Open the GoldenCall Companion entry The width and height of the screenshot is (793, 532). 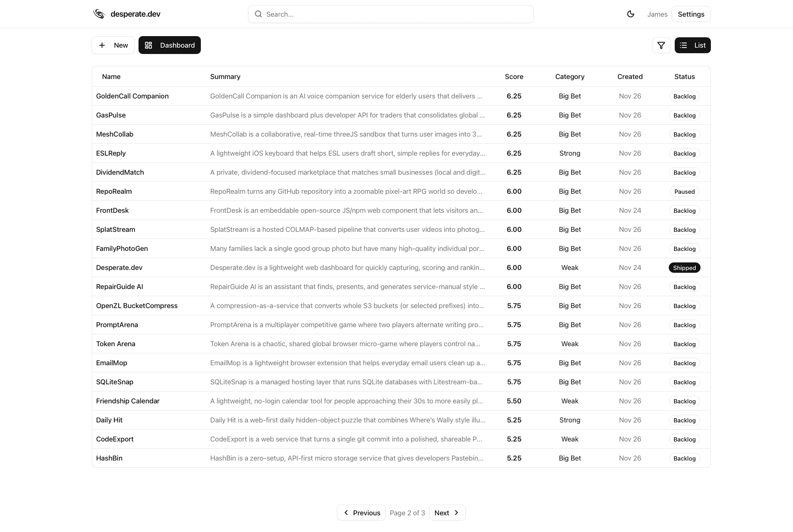(x=132, y=96)
